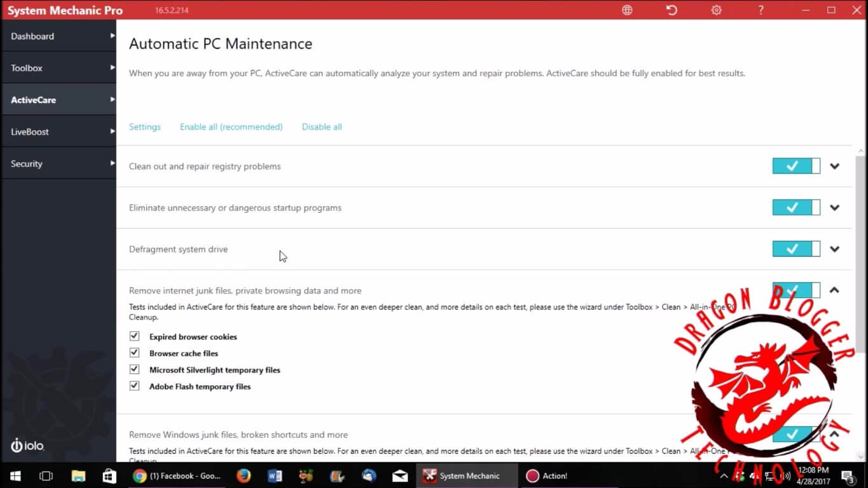Viewport: 868px width, 488px height.
Task: Select LiveBoost in the sidebar
Action: click(x=58, y=132)
